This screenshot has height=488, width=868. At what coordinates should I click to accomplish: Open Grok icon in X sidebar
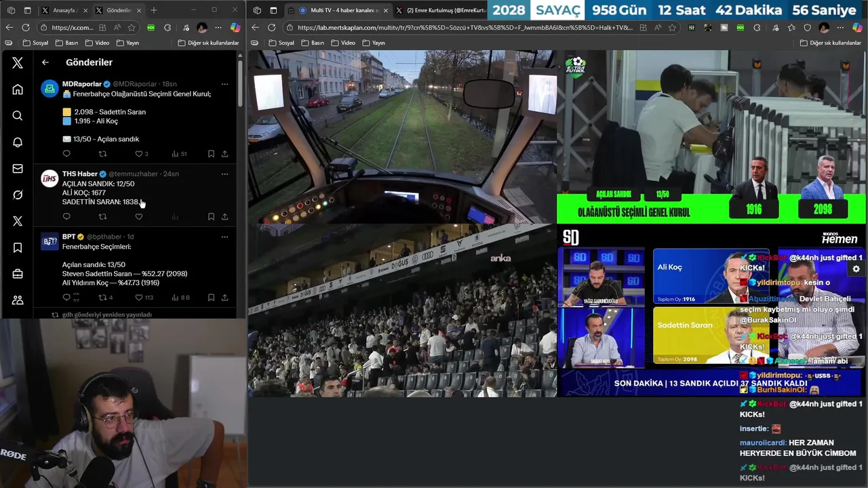tap(18, 195)
